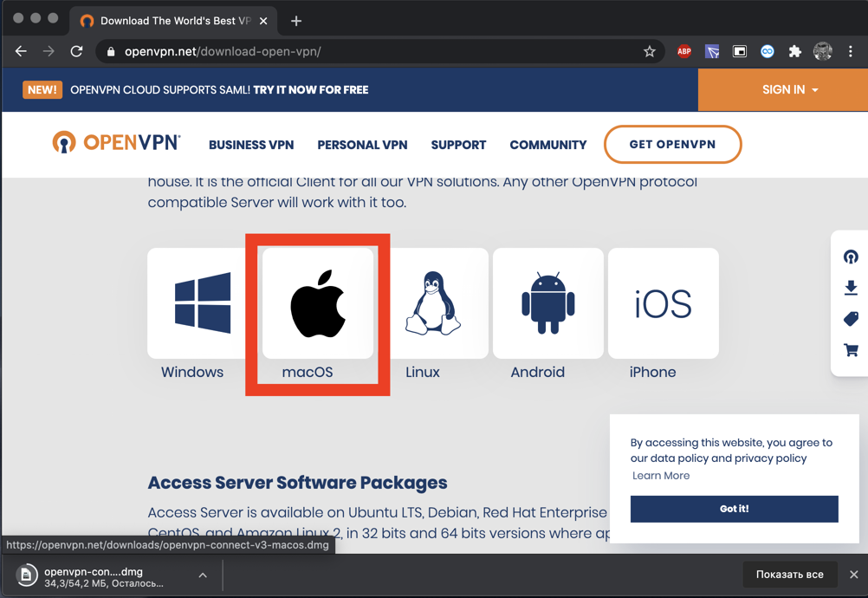Open a new browser tab
The height and width of the screenshot is (598, 868).
click(296, 21)
